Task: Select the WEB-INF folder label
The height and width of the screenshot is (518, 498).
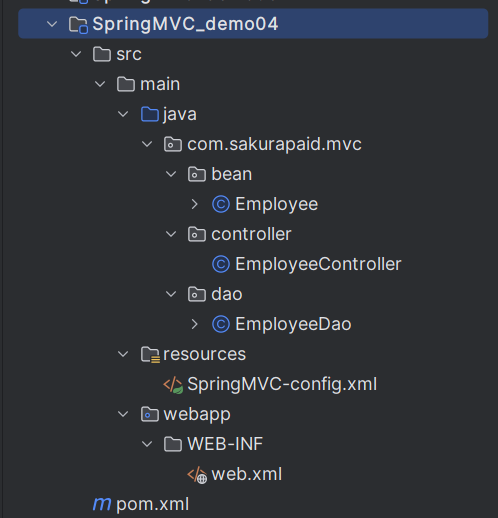Action: point(225,444)
